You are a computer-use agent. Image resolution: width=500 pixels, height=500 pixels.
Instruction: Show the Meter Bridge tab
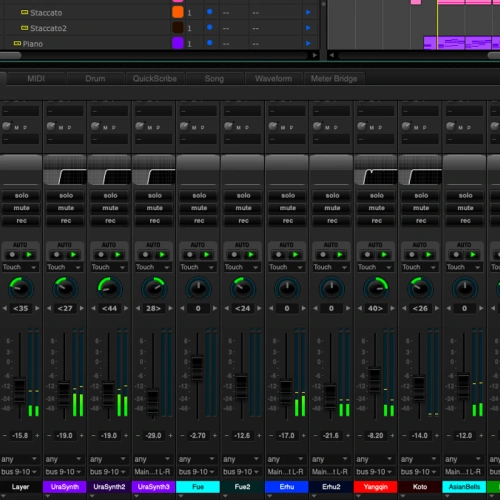click(334, 79)
